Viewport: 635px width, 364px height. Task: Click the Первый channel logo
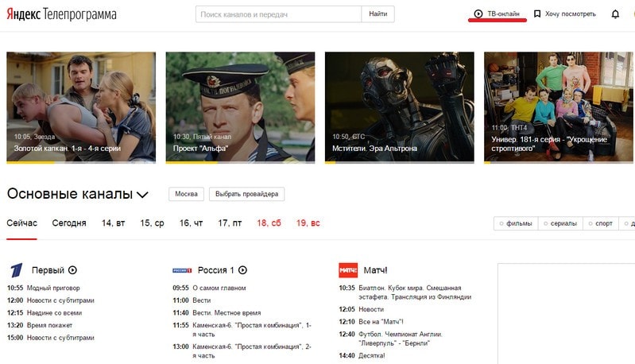(17, 270)
